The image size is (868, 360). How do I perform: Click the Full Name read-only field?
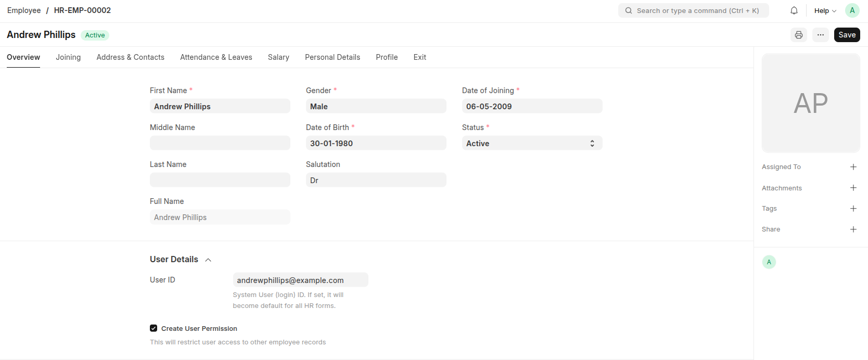pyautogui.click(x=220, y=217)
